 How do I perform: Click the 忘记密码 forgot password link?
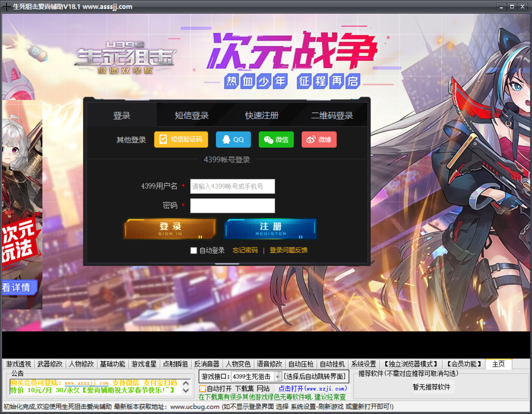[x=245, y=250]
